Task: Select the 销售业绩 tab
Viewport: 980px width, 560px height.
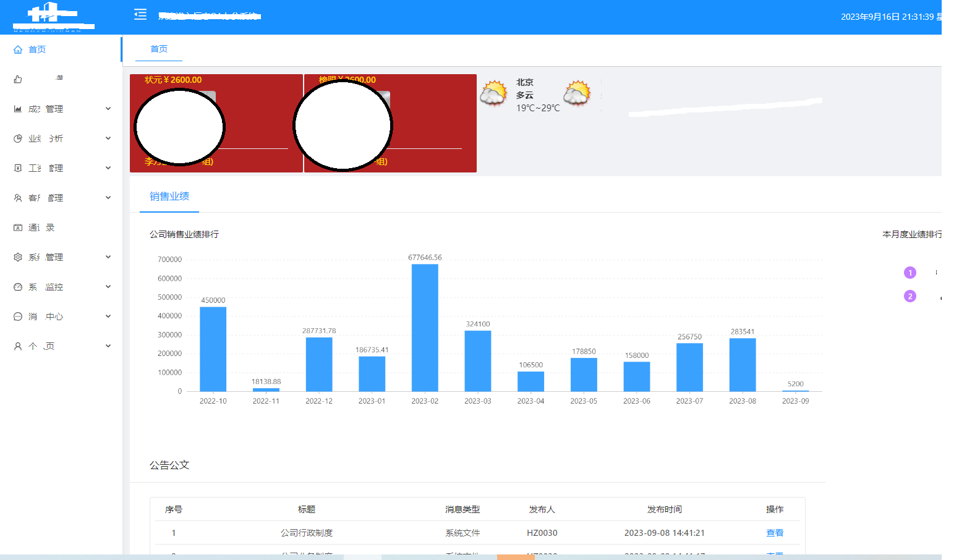Action: [x=169, y=196]
